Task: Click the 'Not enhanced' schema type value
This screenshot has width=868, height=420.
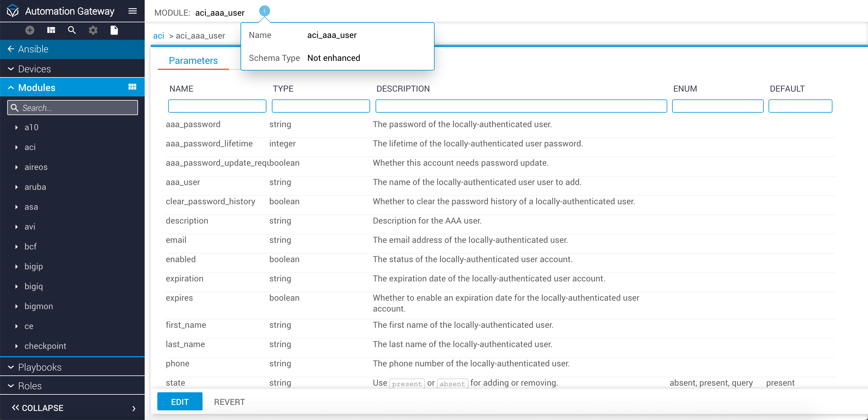Action: pyautogui.click(x=334, y=58)
